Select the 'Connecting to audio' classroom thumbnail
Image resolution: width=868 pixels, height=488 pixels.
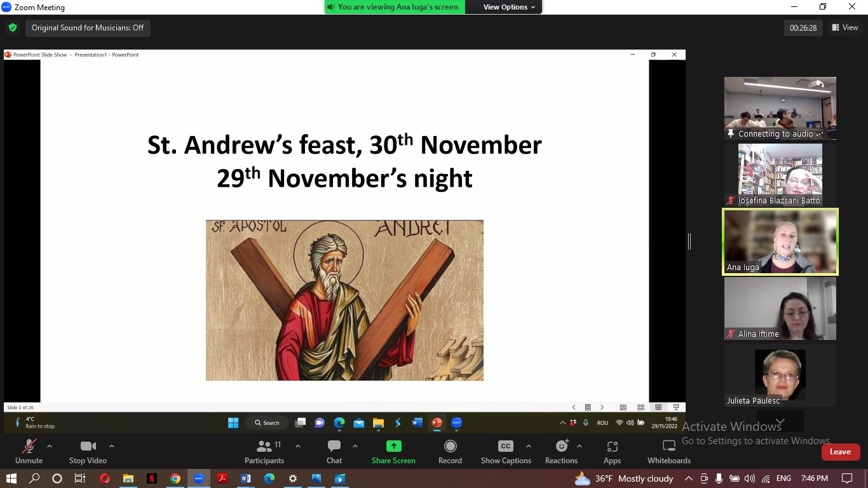pyautogui.click(x=780, y=108)
